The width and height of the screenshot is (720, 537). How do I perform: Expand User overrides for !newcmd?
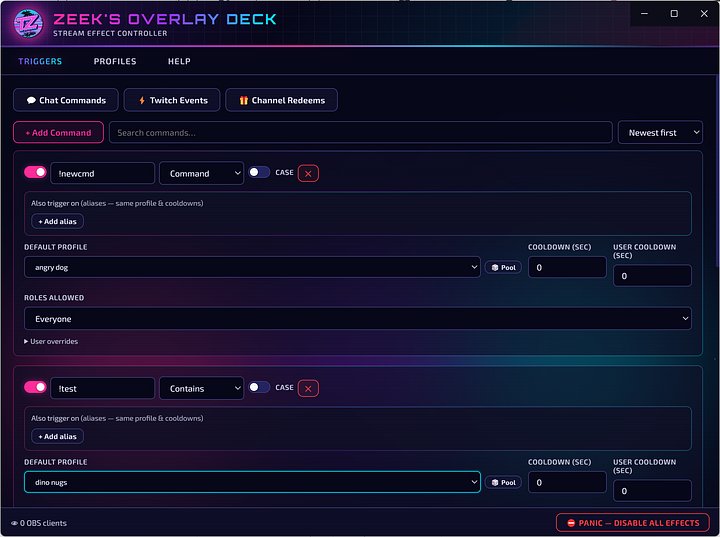51,341
